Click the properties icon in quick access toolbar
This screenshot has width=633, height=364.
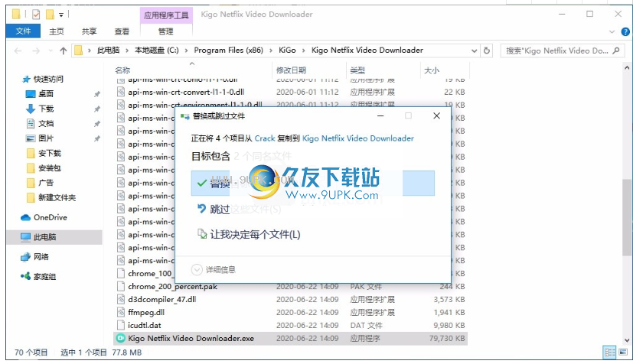coord(36,15)
